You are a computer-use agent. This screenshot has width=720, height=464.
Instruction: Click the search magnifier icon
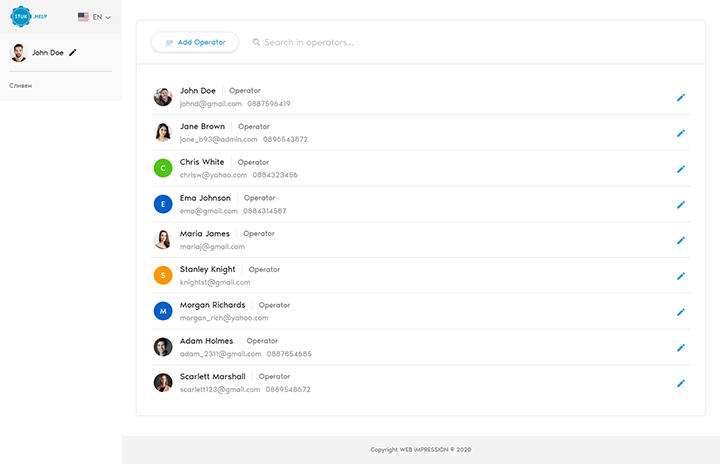pyautogui.click(x=257, y=43)
